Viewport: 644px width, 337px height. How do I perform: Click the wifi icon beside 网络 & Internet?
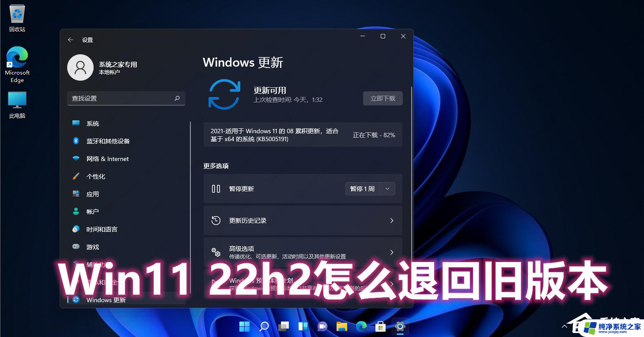76,159
